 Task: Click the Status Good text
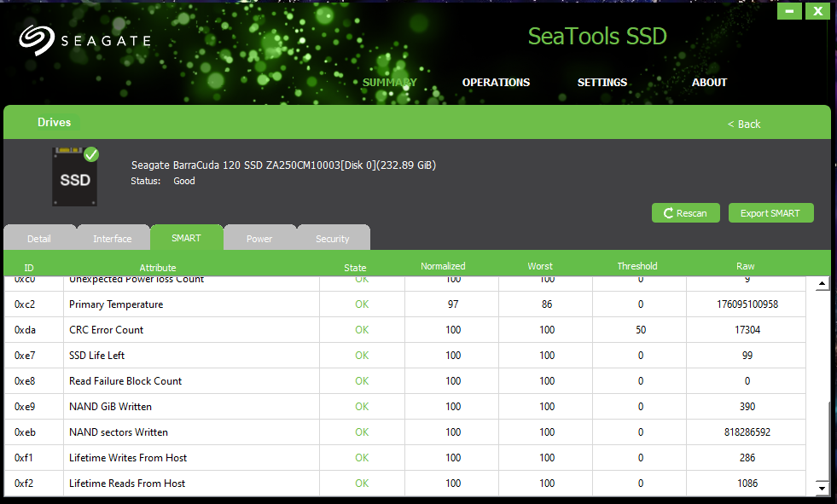pos(163,181)
